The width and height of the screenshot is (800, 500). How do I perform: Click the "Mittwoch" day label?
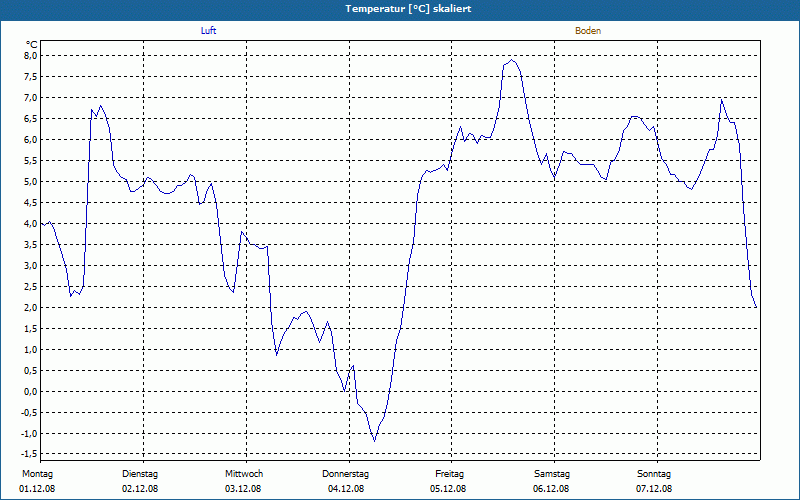244,474
